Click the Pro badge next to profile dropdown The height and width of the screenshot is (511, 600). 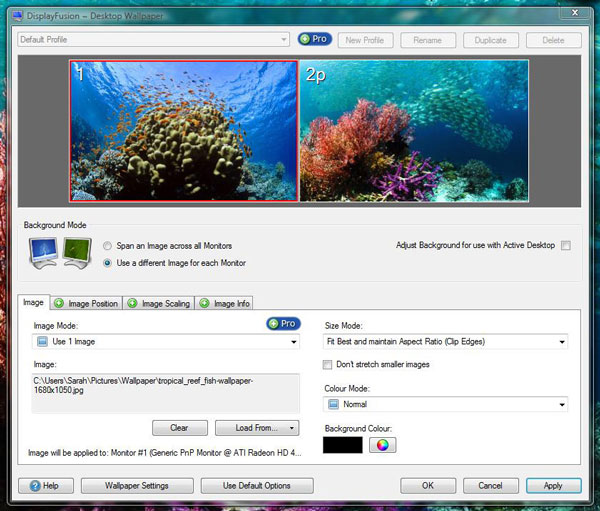tap(315, 39)
